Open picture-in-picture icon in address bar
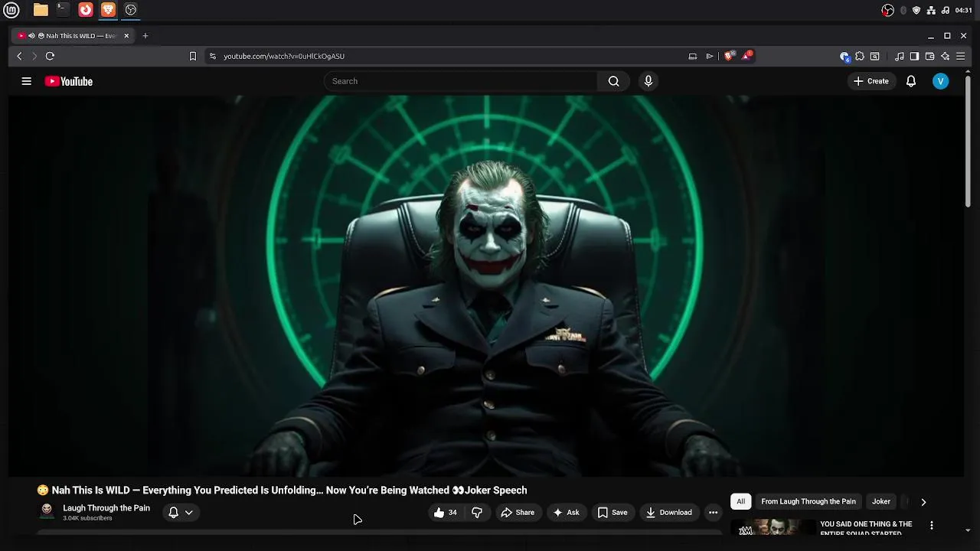The width and height of the screenshot is (980, 551). tap(693, 56)
